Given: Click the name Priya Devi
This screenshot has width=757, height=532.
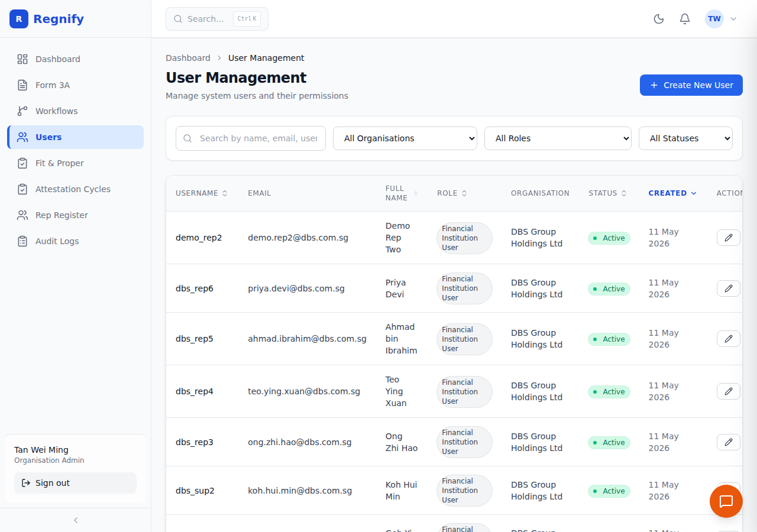Looking at the screenshot, I should (396, 288).
